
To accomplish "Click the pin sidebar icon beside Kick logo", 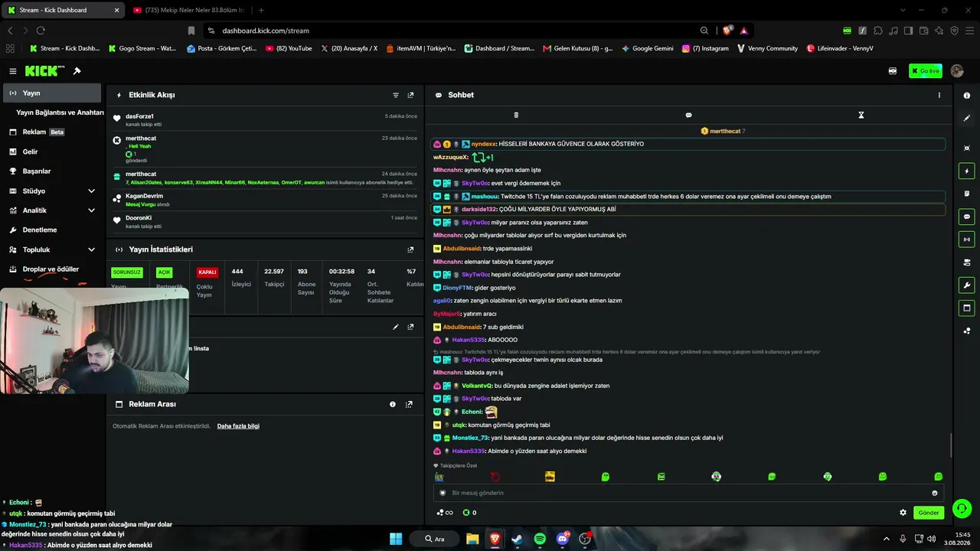I will (x=77, y=71).
